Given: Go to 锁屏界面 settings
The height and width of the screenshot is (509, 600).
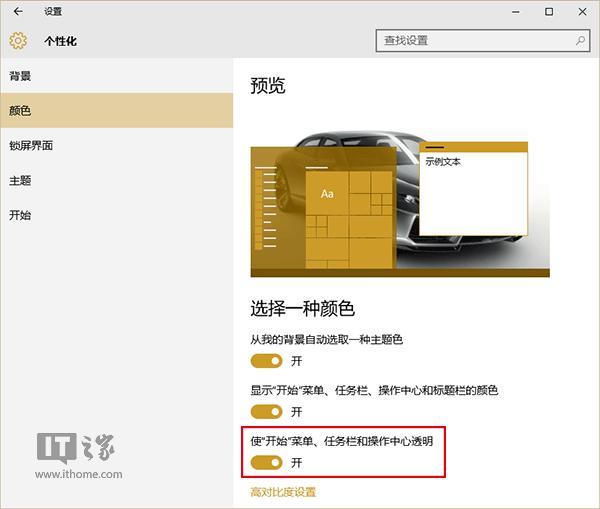Looking at the screenshot, I should (x=31, y=145).
